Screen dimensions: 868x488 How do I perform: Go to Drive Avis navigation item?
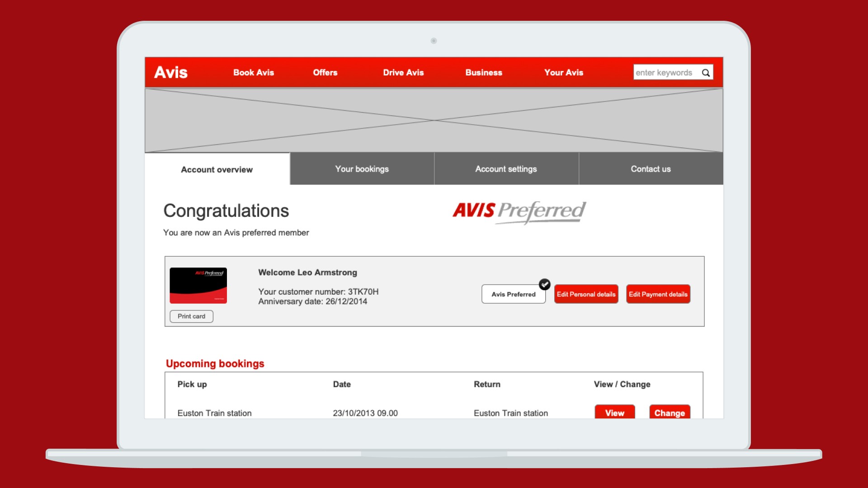(403, 73)
